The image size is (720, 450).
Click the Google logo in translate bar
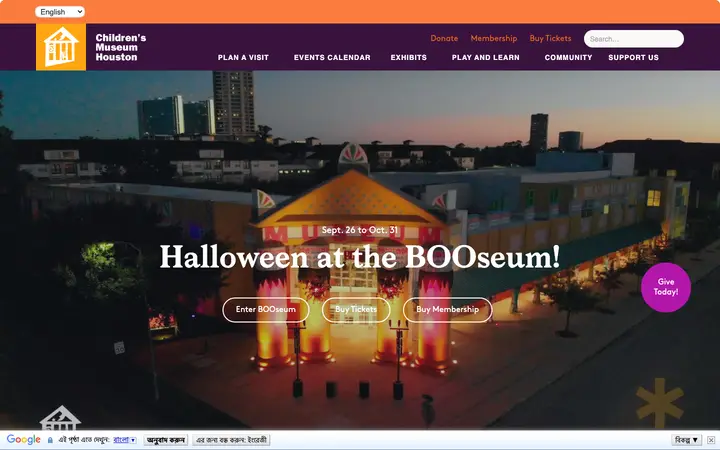pyautogui.click(x=24, y=440)
